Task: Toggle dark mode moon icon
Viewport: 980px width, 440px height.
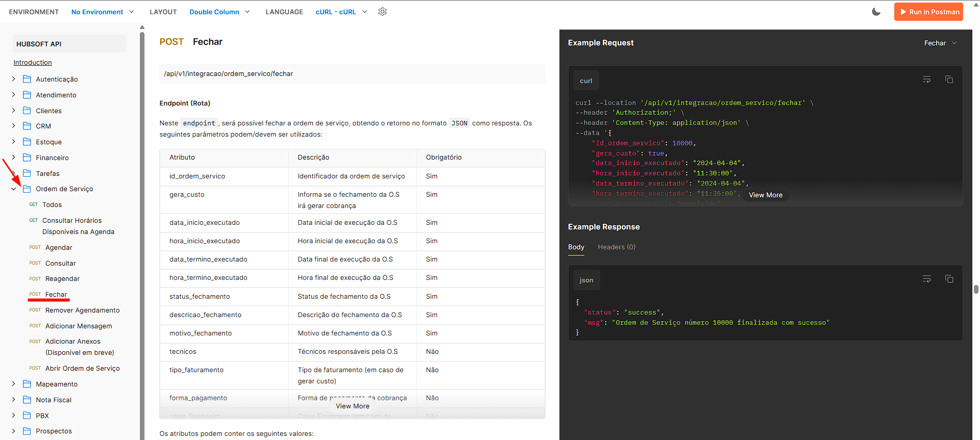Action: [x=876, y=12]
